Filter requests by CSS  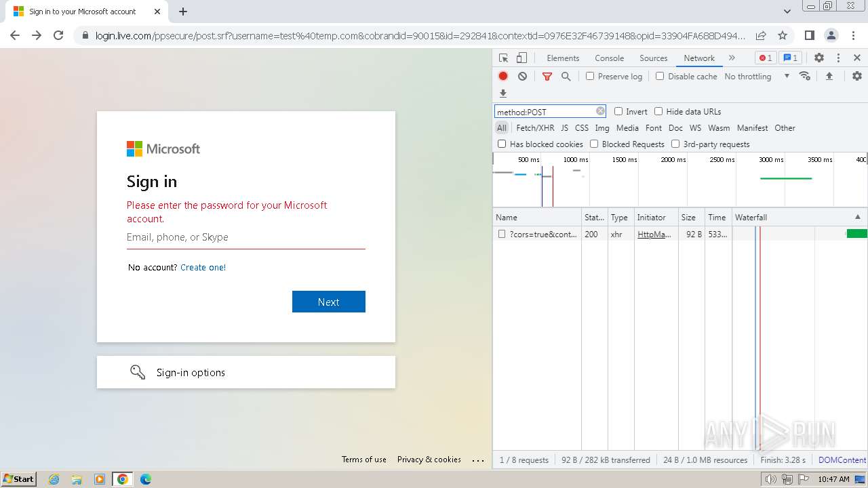point(582,128)
